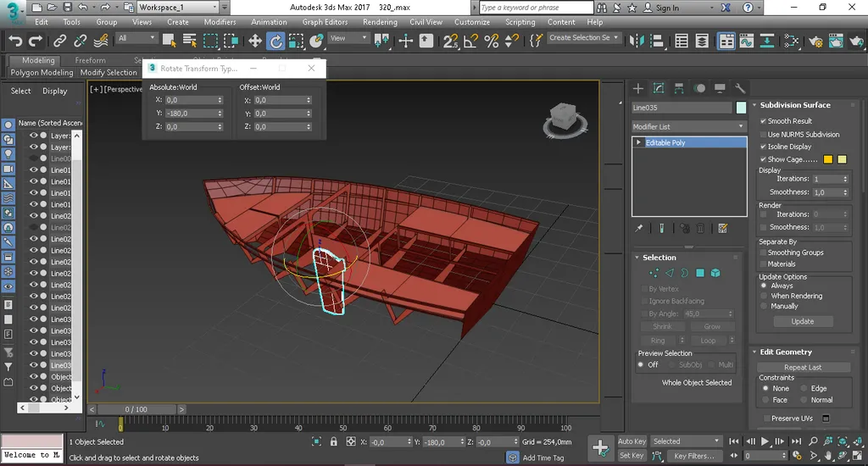This screenshot has width=868, height=466.
Task: Switch to the Freeform ribbon tab
Action: point(90,60)
